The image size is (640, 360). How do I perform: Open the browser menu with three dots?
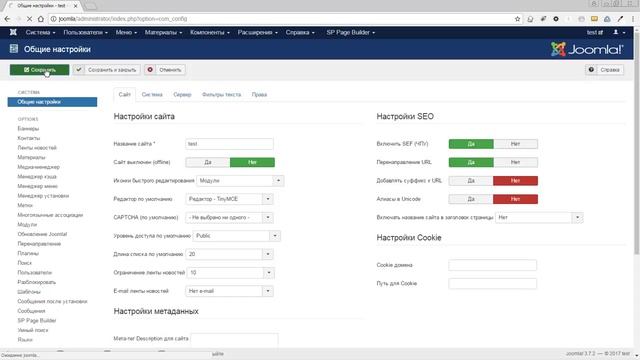(x=633, y=19)
